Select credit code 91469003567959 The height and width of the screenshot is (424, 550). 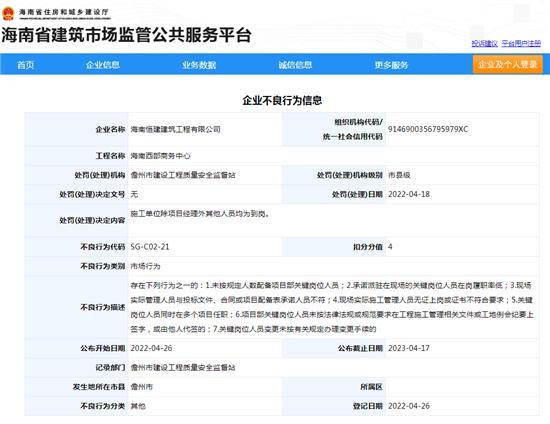(428, 129)
